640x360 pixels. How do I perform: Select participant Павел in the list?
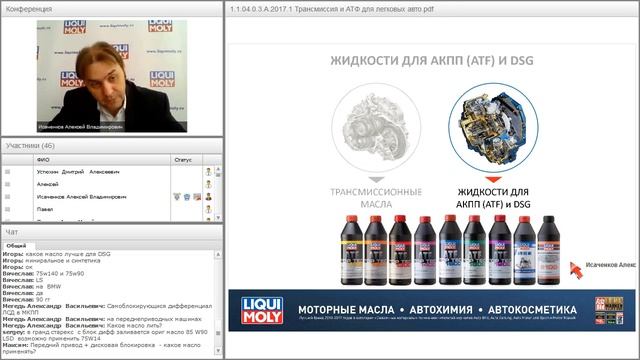coord(45,209)
